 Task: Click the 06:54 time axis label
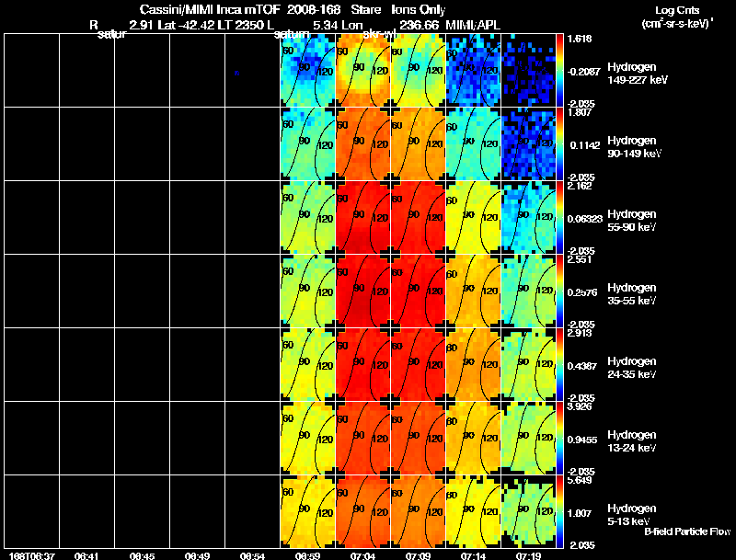click(x=252, y=555)
